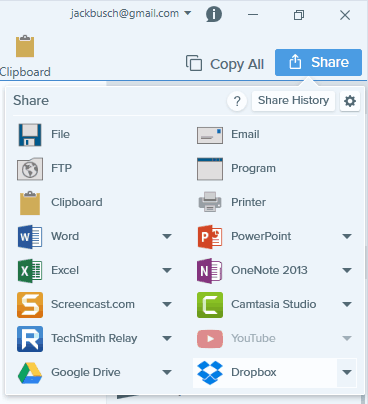Image resolution: width=368 pixels, height=404 pixels.
Task: Click the blue Share button
Action: click(x=318, y=62)
